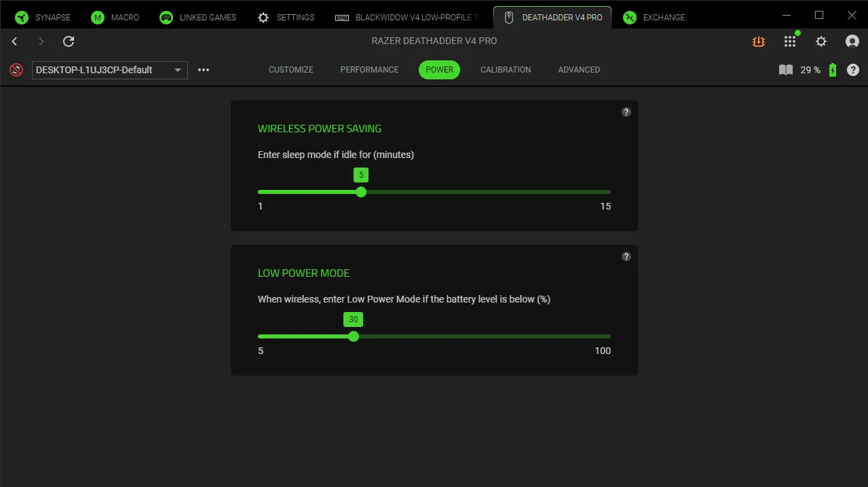This screenshot has width=868, height=487.
Task: Open the user account avatar
Action: pyautogui.click(x=852, y=41)
